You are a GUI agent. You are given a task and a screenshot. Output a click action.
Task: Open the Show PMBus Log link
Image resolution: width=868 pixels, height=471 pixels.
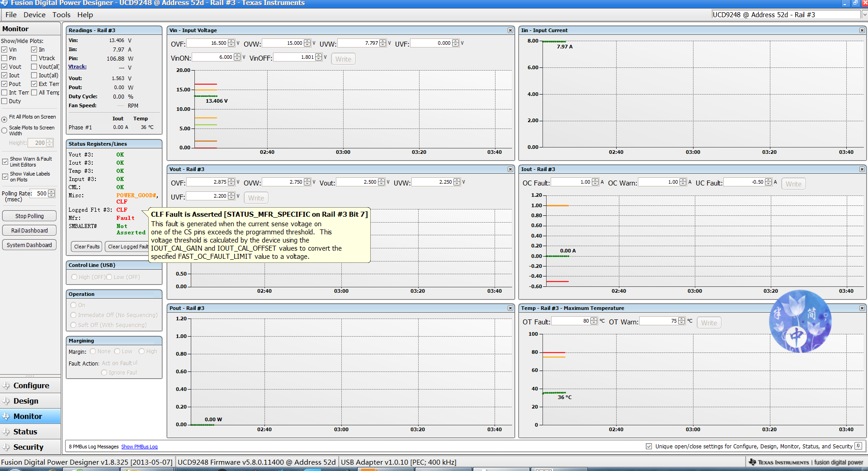point(139,447)
